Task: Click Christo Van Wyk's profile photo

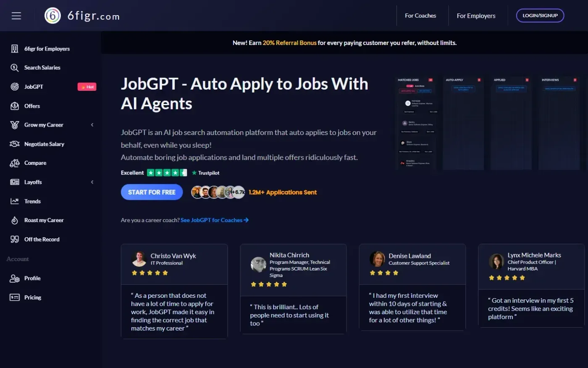Action: pyautogui.click(x=139, y=259)
